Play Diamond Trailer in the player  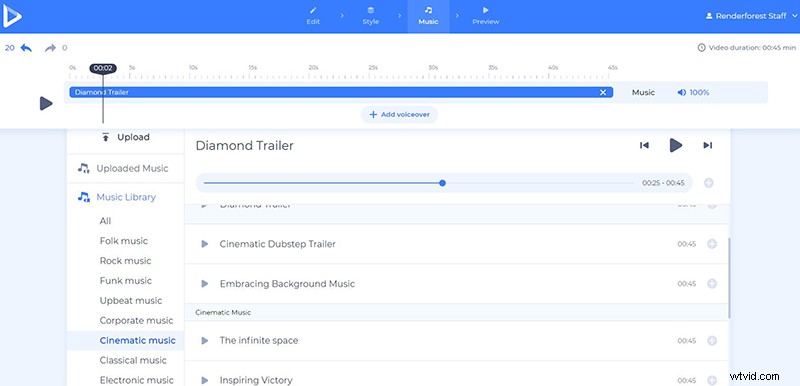click(x=676, y=145)
